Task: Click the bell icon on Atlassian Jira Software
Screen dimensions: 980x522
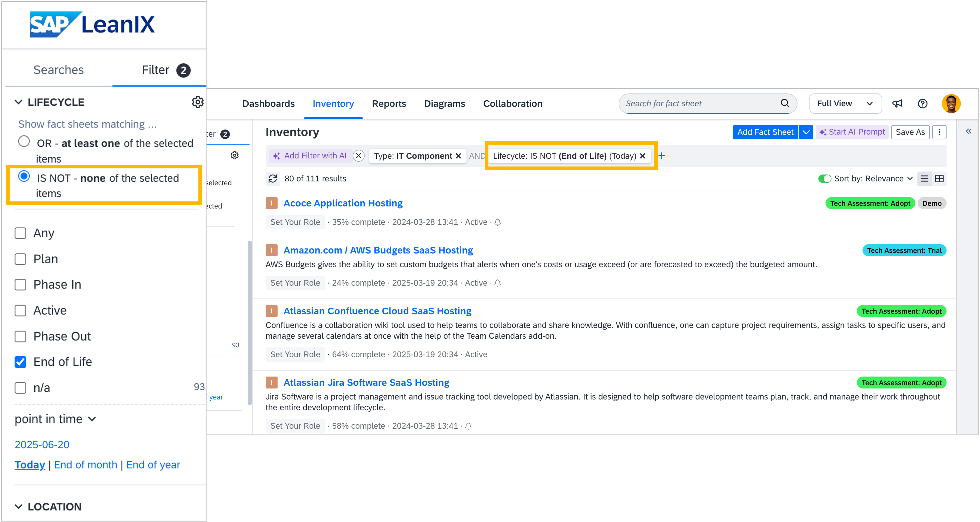Action: tap(468, 426)
